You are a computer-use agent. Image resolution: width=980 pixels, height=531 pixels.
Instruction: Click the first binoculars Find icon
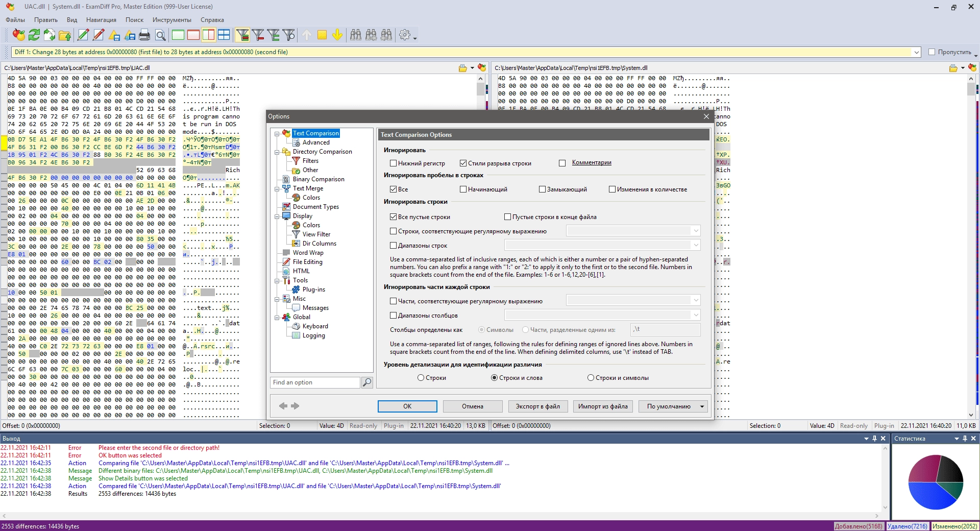(x=356, y=35)
